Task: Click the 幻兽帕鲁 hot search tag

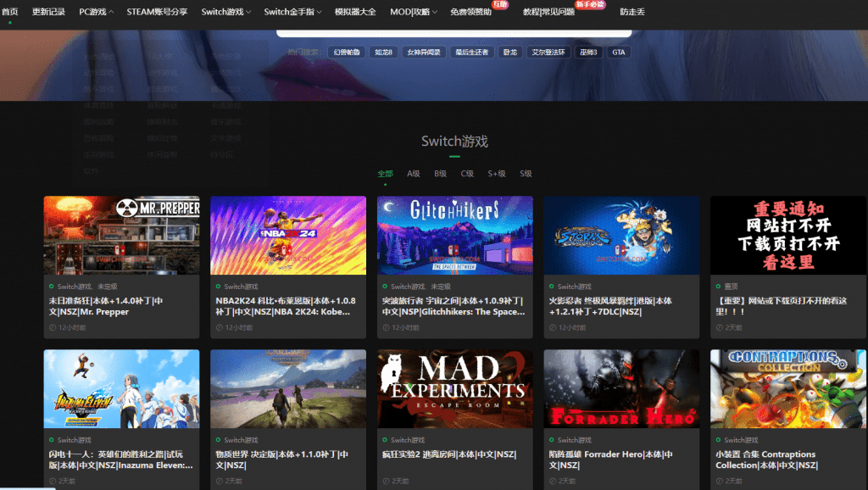Action: (x=345, y=53)
